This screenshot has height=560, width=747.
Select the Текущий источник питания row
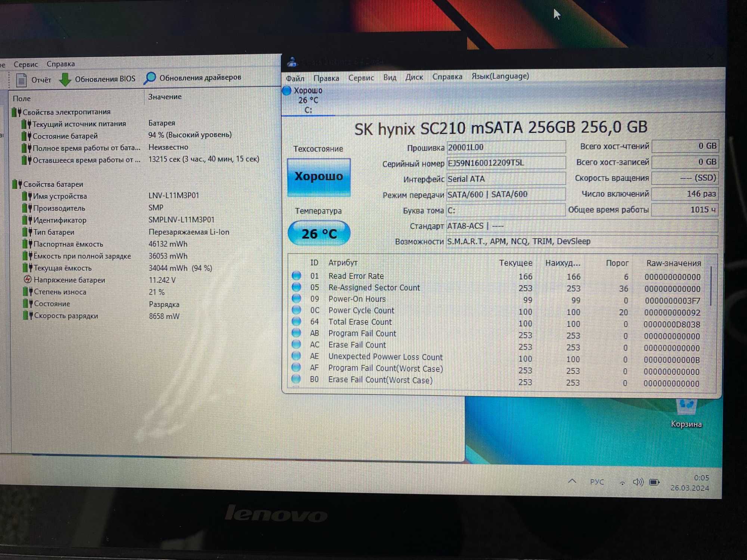click(x=146, y=123)
